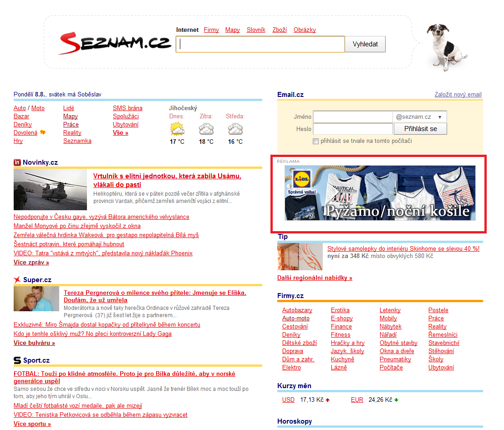This screenshot has height=430, width=504.
Task: Click the Super.cz star icon
Action: point(17,280)
